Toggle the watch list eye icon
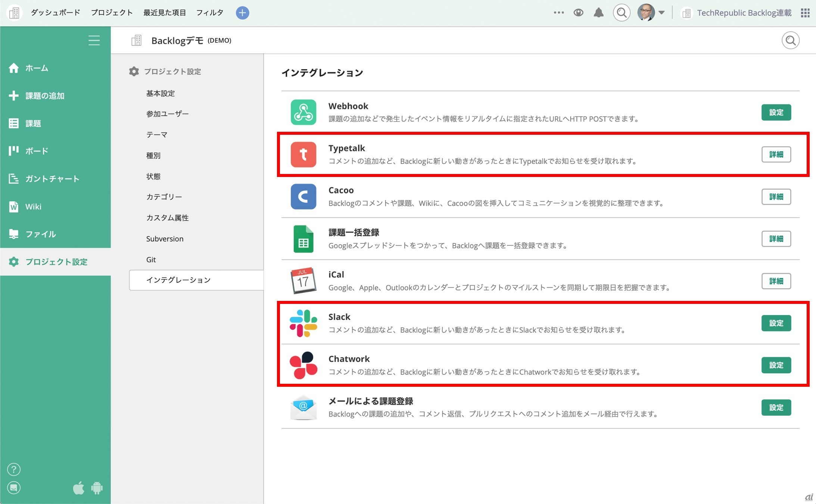Screen dimensions: 816x504 (578, 13)
